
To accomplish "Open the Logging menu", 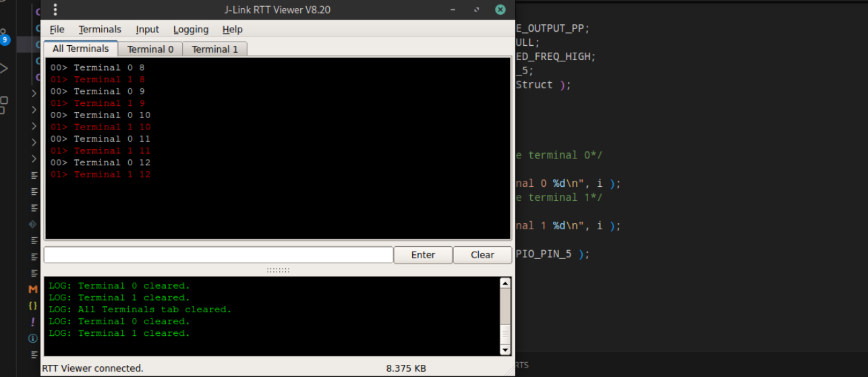I will pyautogui.click(x=191, y=30).
